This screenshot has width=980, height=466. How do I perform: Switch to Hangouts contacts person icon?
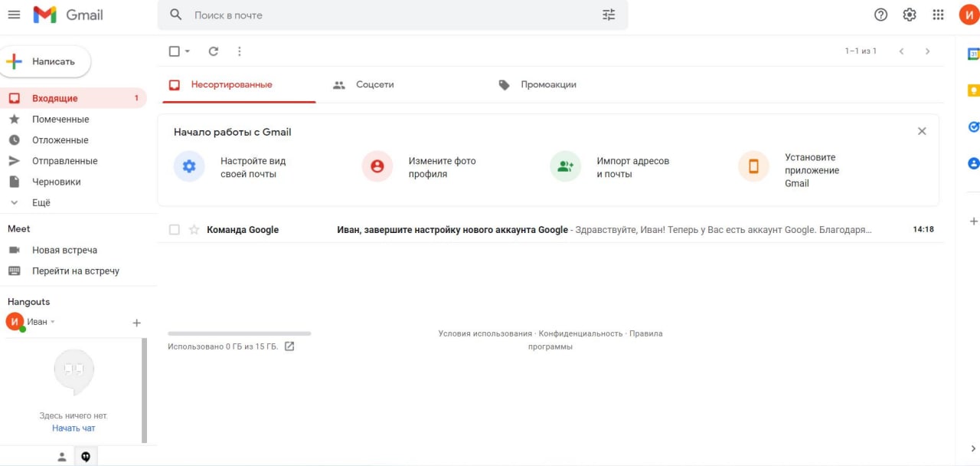[62, 457]
